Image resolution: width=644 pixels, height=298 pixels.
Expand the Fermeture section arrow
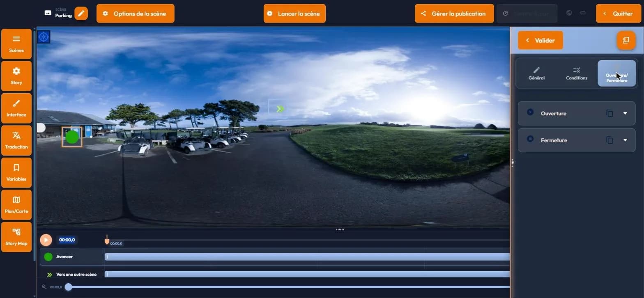coord(625,140)
